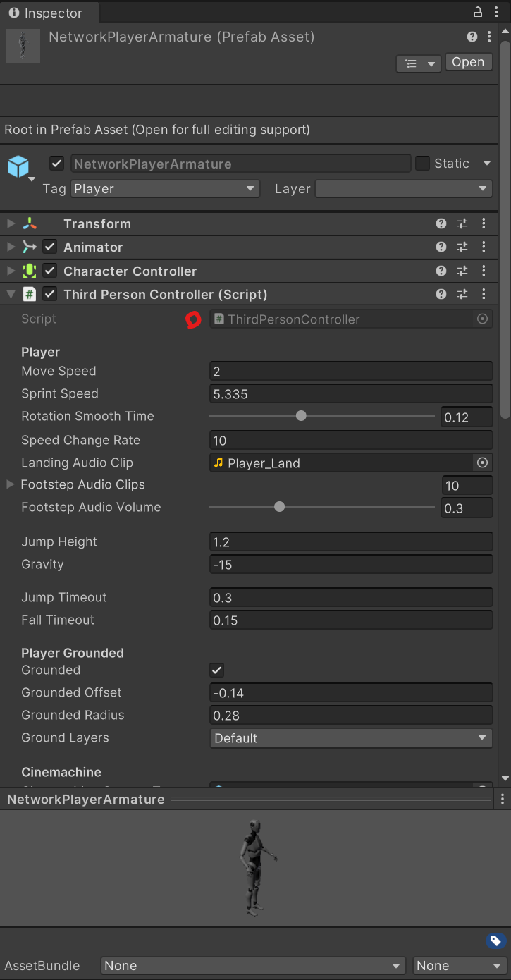This screenshot has height=980, width=511.
Task: Expand the Footstep Audio Clips array
Action: [x=11, y=485]
